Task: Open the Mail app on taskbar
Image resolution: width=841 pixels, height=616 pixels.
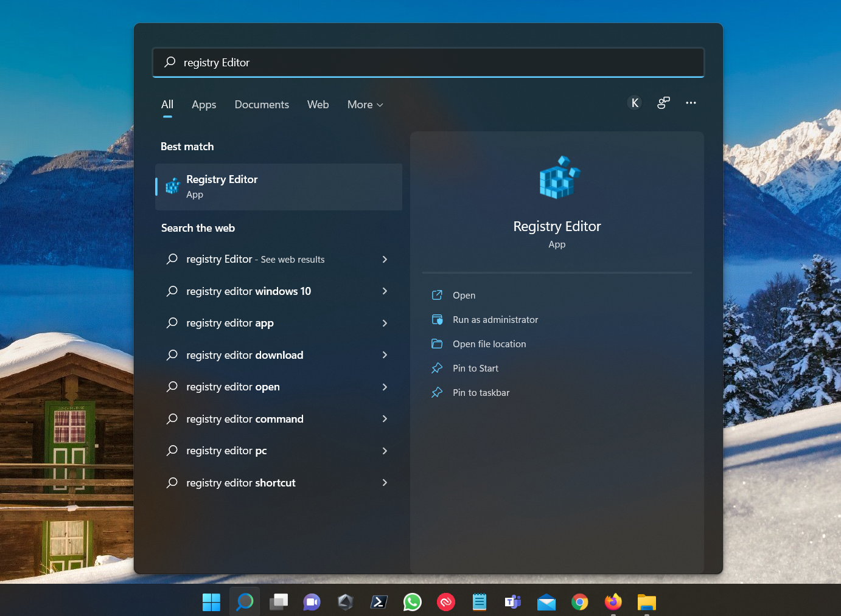Action: point(546,602)
